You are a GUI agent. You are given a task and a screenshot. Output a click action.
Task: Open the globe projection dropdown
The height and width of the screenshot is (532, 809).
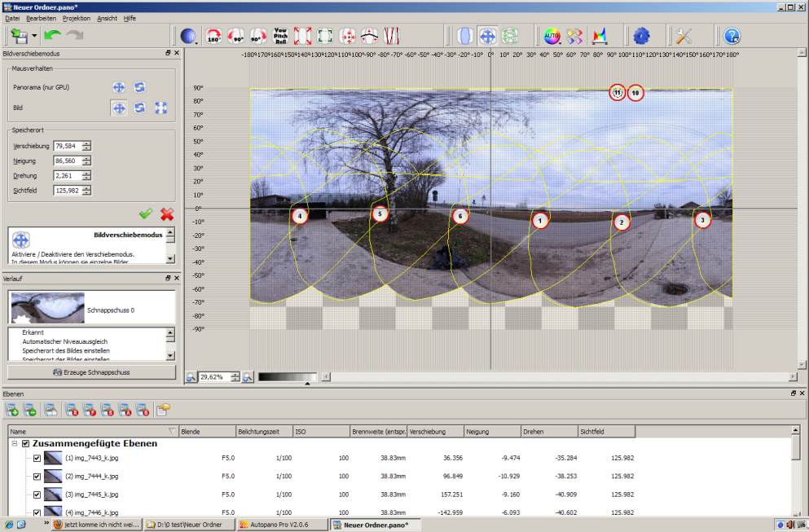[x=189, y=36]
